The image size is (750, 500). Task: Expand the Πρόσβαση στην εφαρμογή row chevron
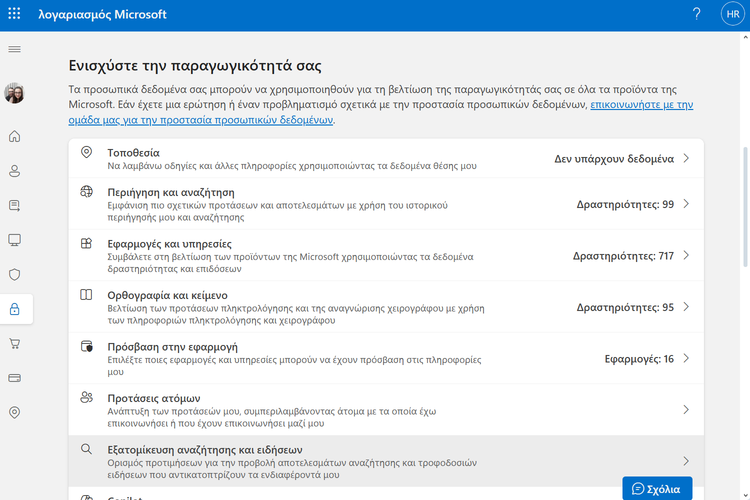coord(686,358)
